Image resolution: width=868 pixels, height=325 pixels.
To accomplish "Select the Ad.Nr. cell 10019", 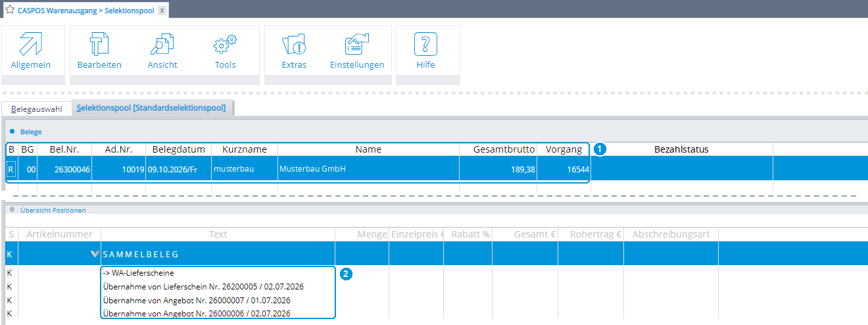I will [118, 169].
